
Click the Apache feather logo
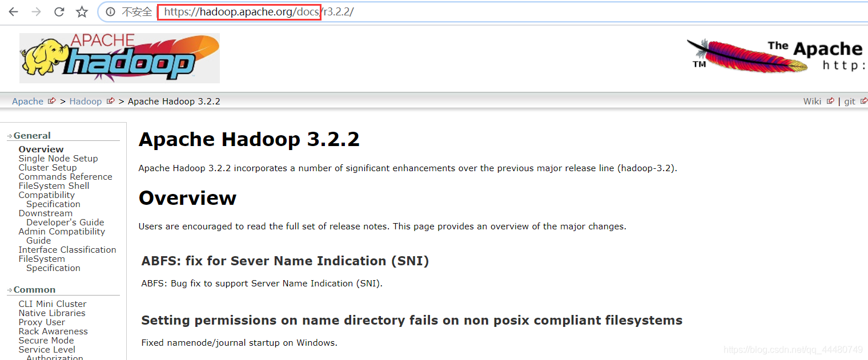[777, 56]
